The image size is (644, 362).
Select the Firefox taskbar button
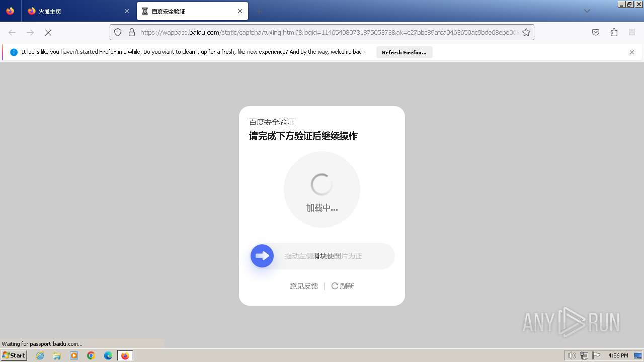point(125,355)
